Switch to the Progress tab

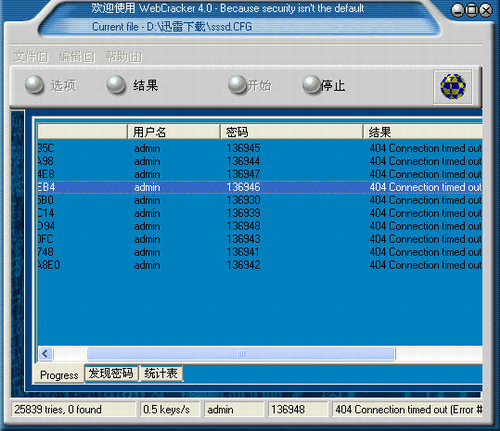[59, 375]
